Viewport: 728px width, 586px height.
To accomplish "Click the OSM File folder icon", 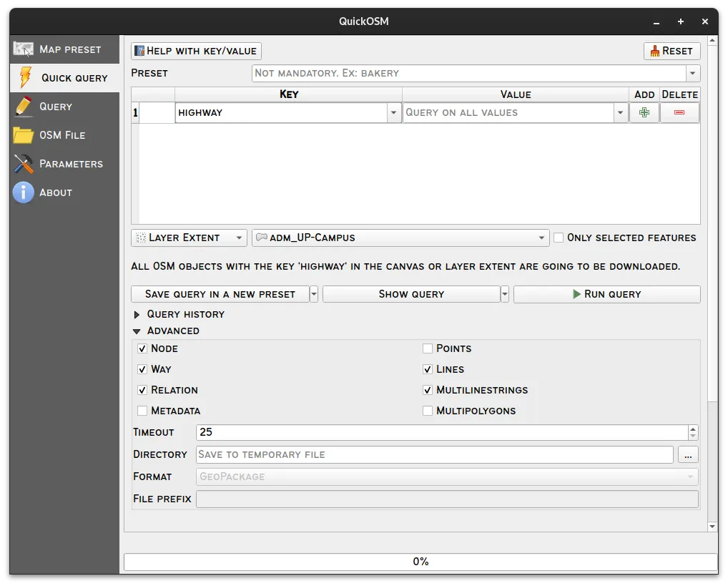I will (22, 135).
